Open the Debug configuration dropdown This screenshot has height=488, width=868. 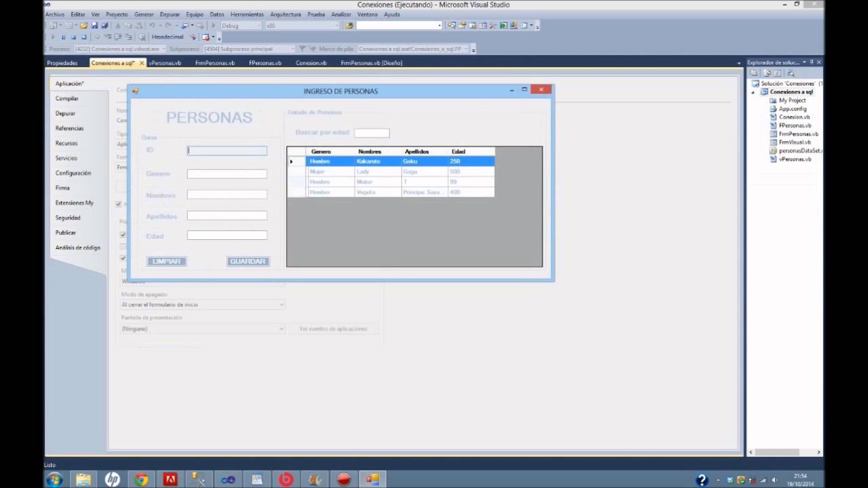[x=258, y=26]
